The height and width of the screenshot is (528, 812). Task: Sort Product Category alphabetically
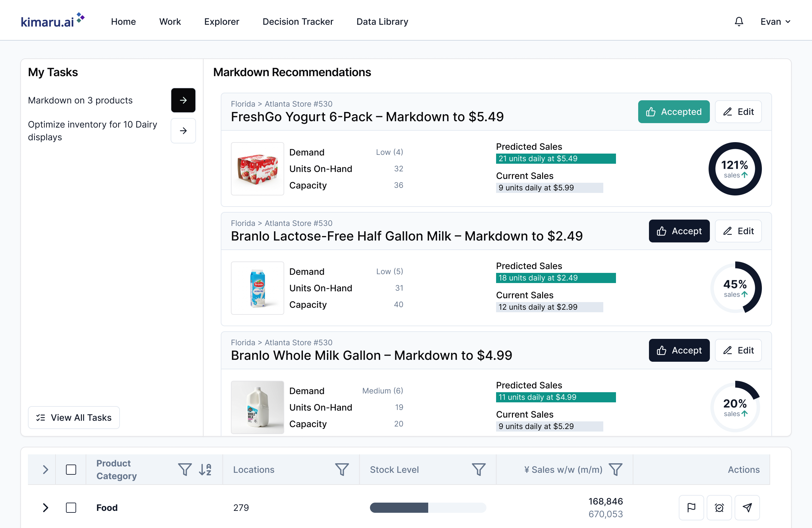coord(205,469)
